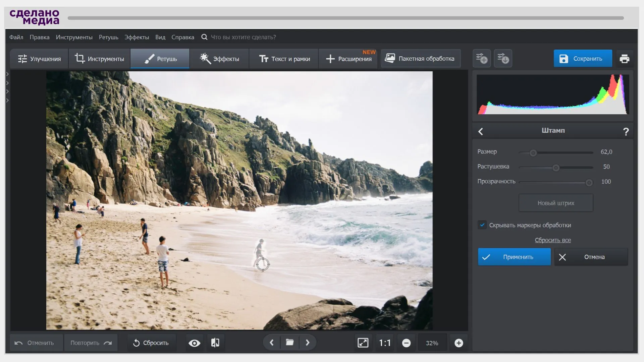
Task: Click the Справка (Help) menu item
Action: (x=183, y=37)
